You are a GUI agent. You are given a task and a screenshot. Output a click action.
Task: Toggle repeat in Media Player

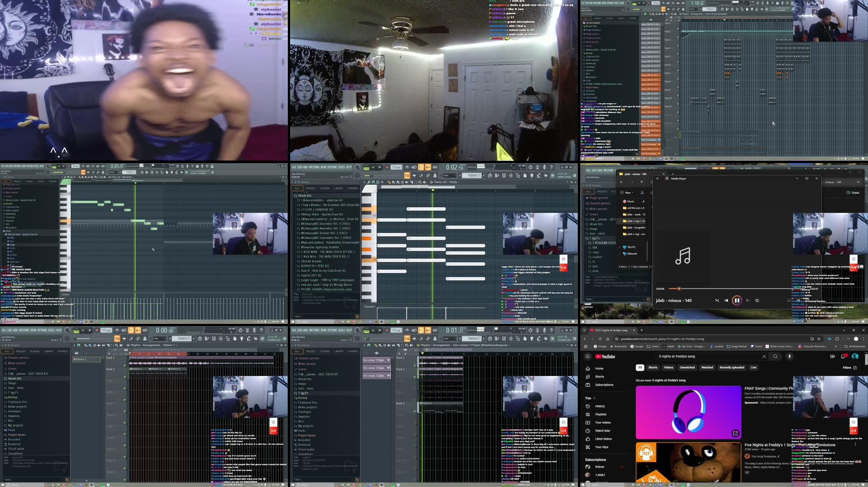pos(757,300)
